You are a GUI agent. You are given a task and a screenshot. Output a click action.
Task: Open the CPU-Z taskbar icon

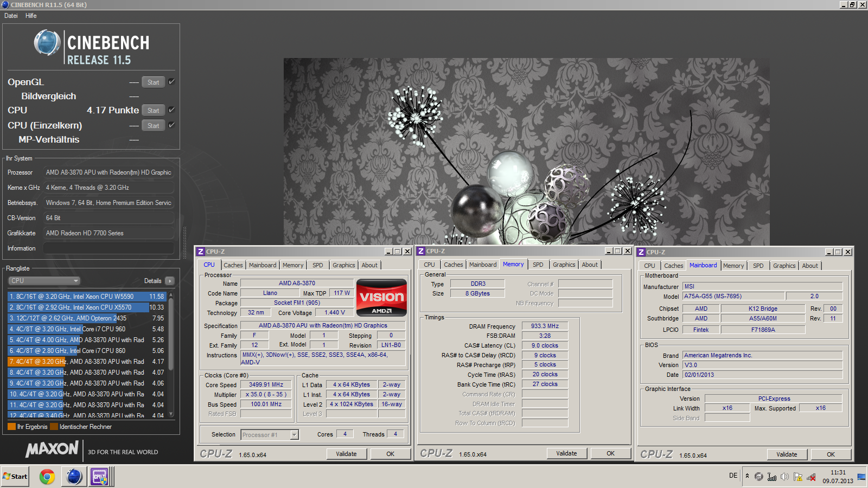(100, 477)
